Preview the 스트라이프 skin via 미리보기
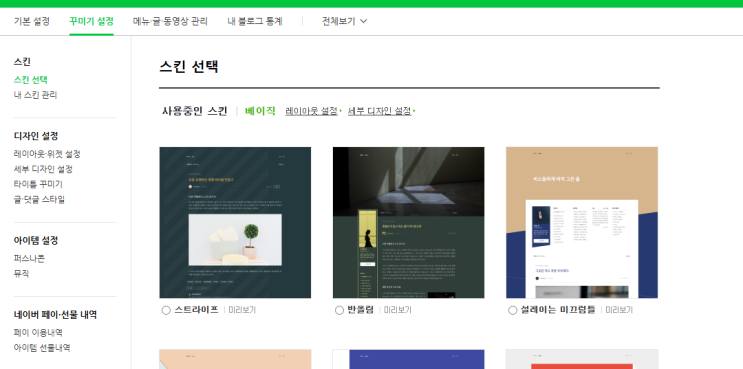This screenshot has width=743, height=369. click(242, 310)
